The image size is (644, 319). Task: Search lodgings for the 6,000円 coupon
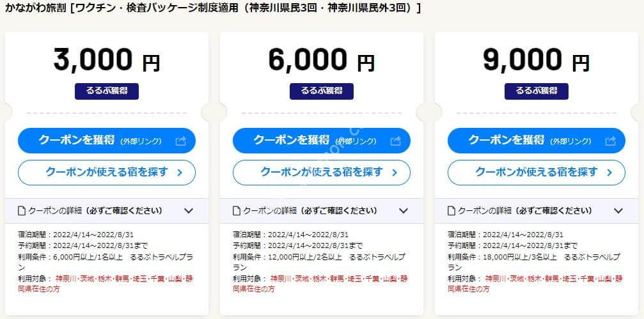[x=322, y=173]
